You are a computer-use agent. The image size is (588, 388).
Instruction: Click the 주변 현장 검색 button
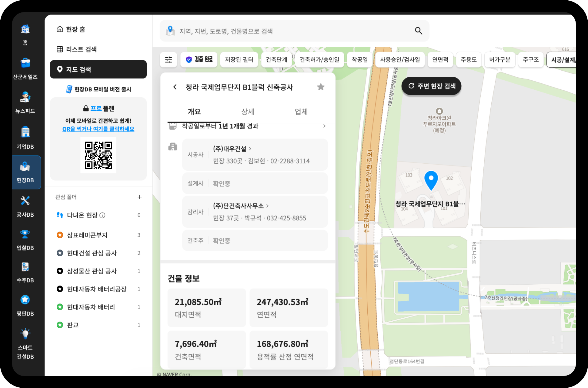(431, 86)
